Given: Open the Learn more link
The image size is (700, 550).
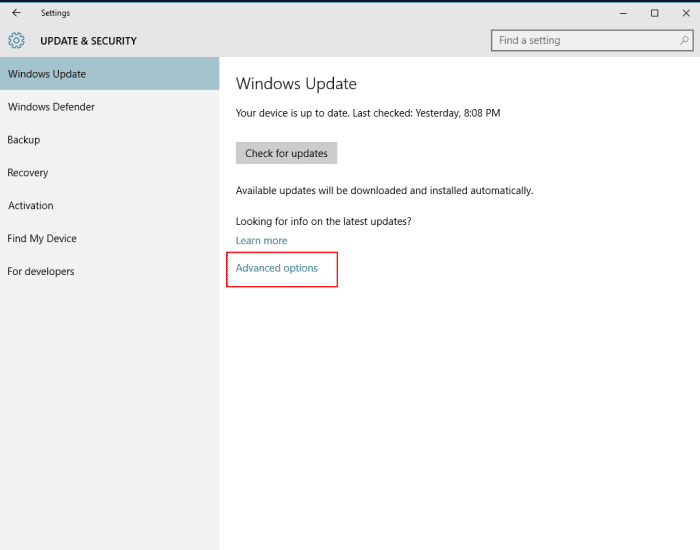Looking at the screenshot, I should (x=261, y=241).
